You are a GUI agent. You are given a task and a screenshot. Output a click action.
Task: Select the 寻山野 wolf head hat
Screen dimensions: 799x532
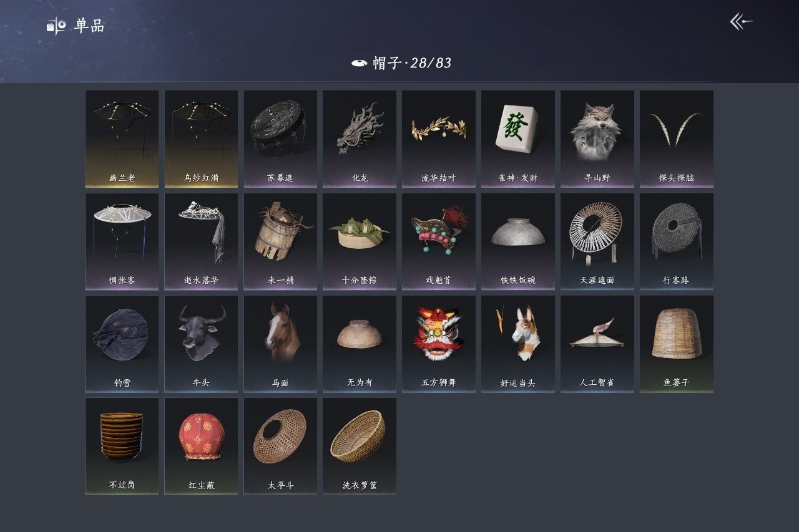597,138
